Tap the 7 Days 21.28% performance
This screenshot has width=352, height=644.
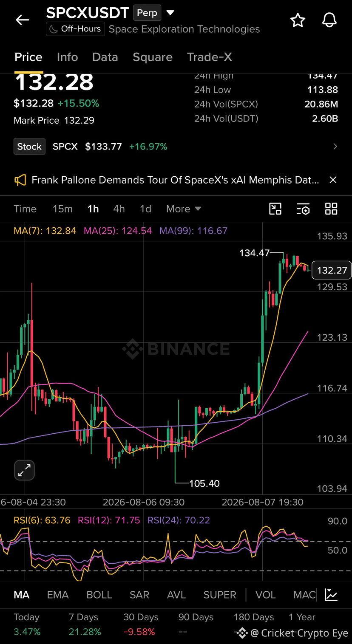(x=85, y=624)
